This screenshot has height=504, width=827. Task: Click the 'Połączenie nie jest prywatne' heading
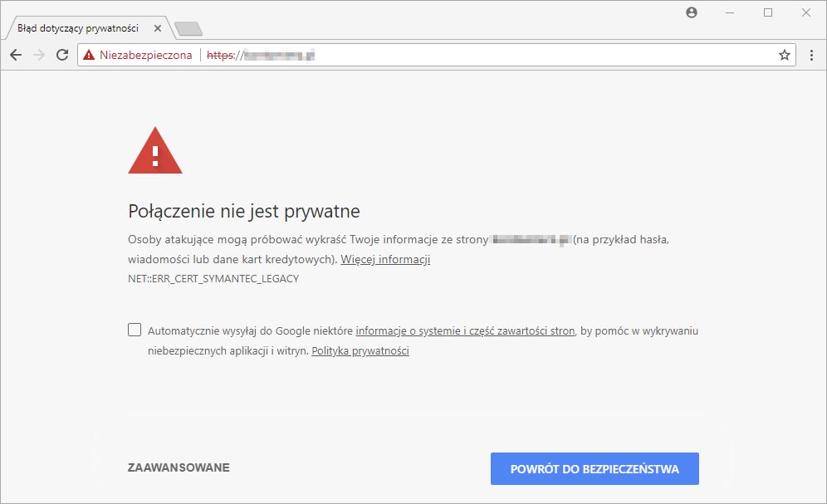tap(243, 212)
